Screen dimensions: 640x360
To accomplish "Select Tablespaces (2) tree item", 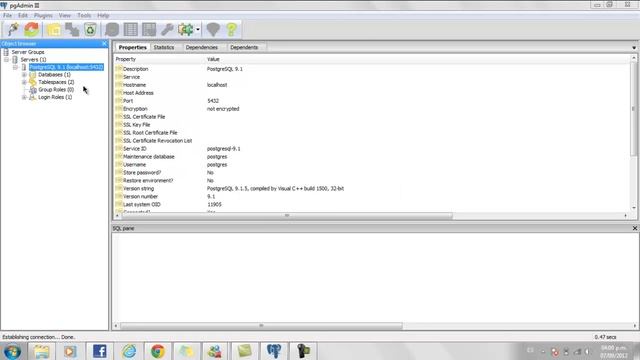I will [x=56, y=82].
